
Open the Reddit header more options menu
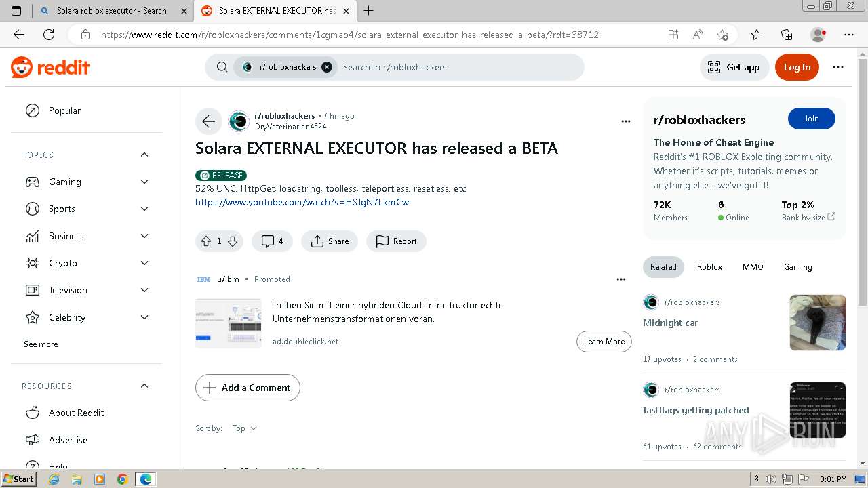coord(838,67)
